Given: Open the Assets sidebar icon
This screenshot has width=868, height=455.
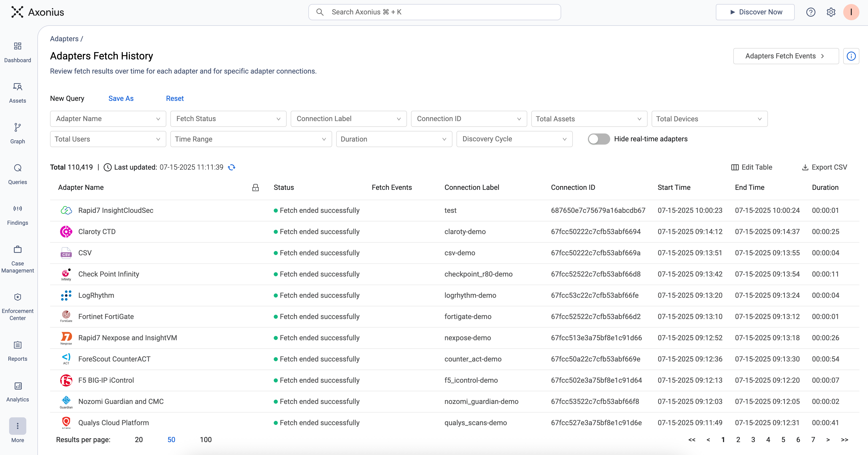Looking at the screenshot, I should [x=17, y=87].
